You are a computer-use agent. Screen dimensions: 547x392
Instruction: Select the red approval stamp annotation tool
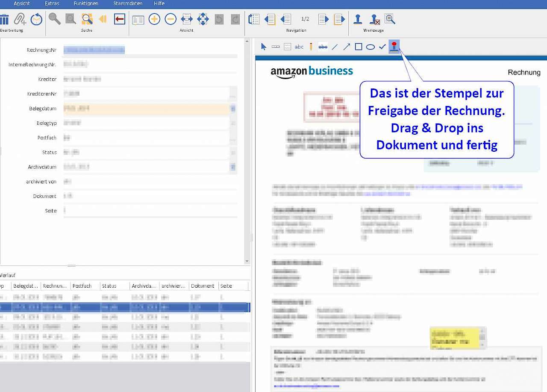(x=394, y=47)
